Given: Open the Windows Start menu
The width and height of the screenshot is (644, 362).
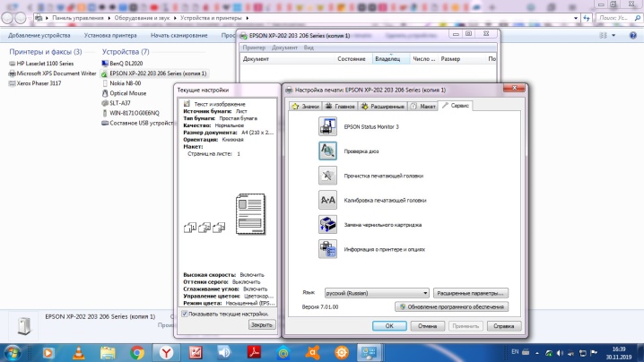Looking at the screenshot, I should pos(13,352).
